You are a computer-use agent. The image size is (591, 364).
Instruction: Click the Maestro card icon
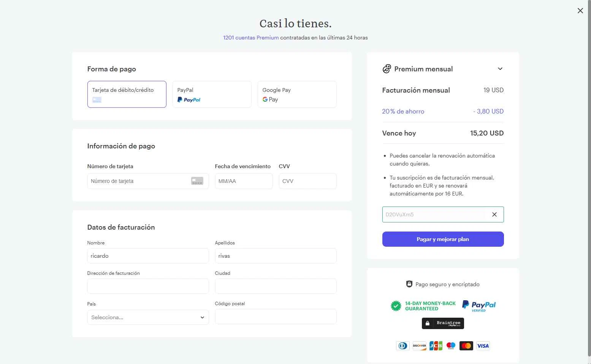click(451, 346)
